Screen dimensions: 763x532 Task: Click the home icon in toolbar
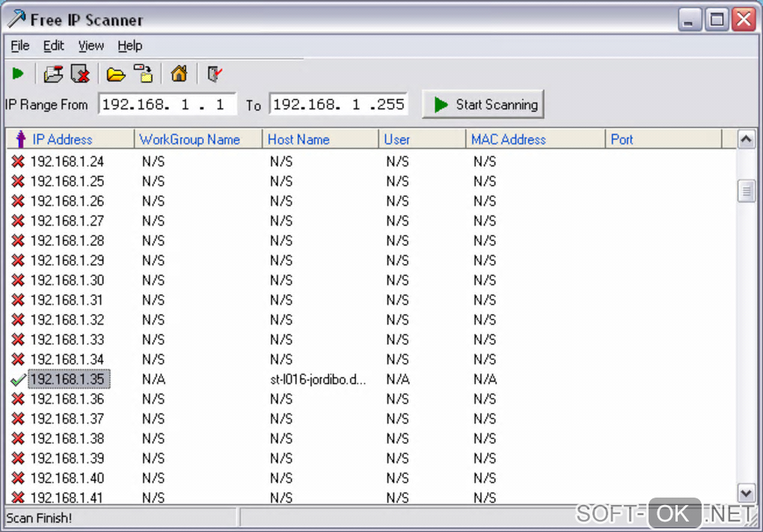click(x=179, y=73)
